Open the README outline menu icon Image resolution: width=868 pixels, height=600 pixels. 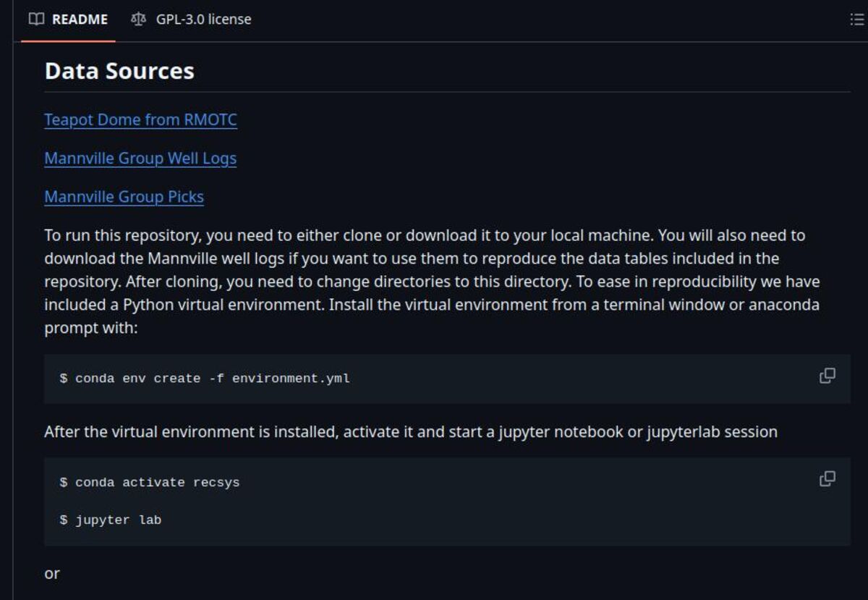(x=856, y=20)
